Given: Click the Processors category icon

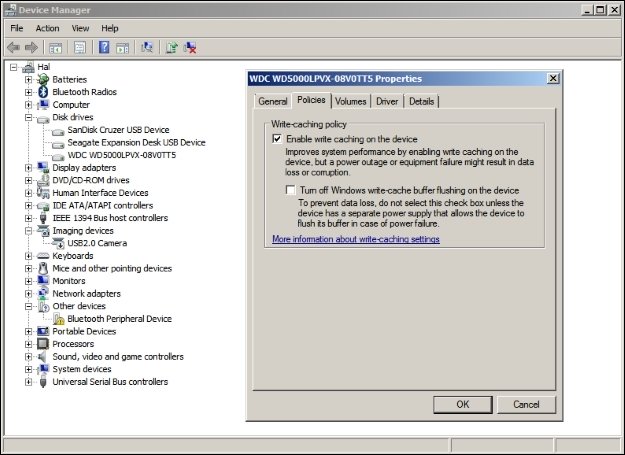Looking at the screenshot, I should [43, 344].
